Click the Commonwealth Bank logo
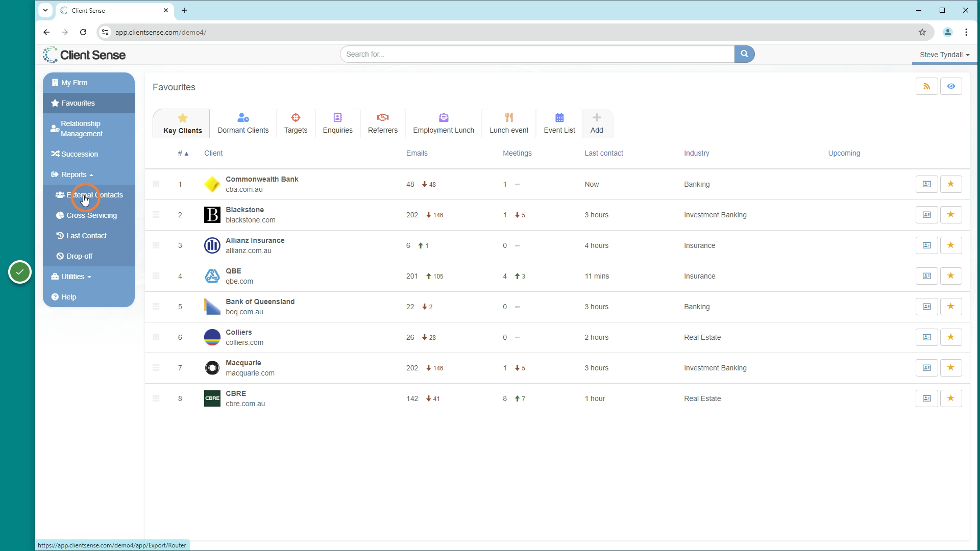The image size is (980, 551). click(212, 184)
